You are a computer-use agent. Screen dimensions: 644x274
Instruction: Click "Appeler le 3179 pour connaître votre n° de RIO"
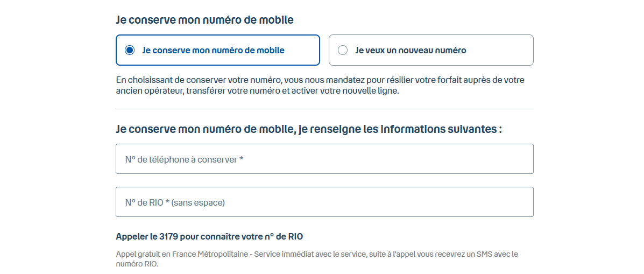[x=213, y=236]
